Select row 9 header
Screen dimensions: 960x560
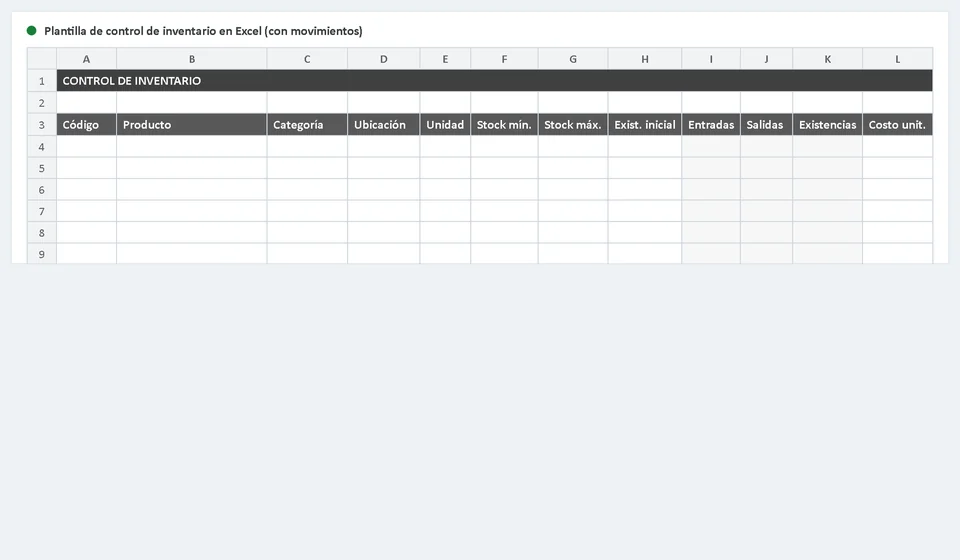click(42, 253)
